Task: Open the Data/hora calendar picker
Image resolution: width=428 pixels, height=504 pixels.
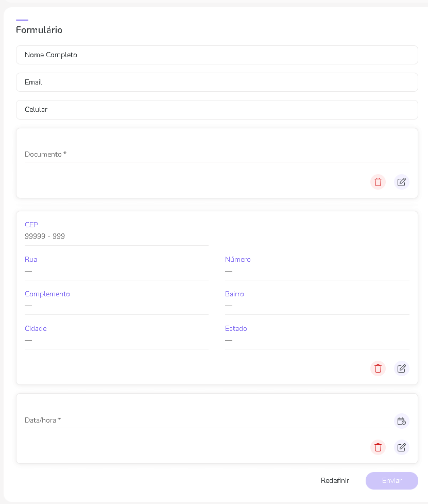Action: (x=402, y=421)
